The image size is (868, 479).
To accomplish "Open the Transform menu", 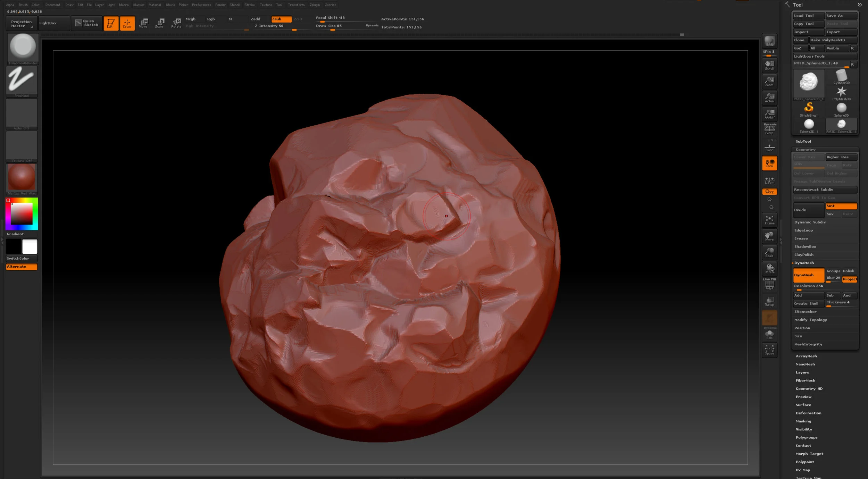I will 296,5.
